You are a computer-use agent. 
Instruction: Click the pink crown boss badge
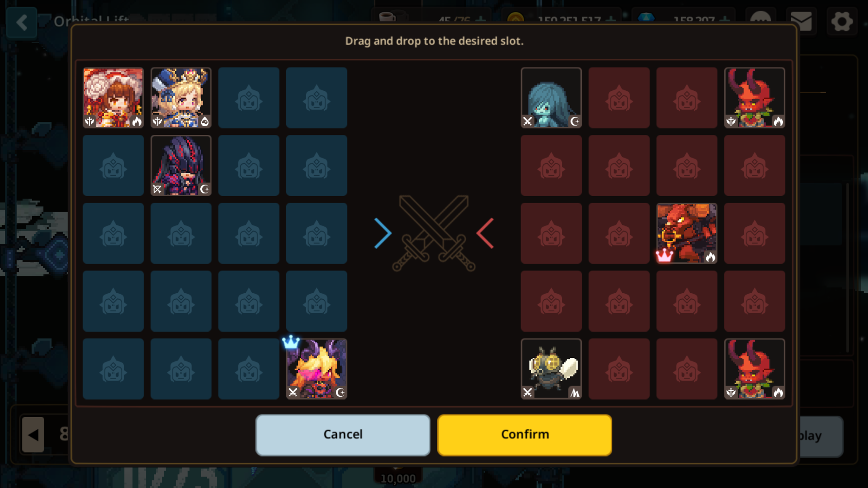point(664,255)
